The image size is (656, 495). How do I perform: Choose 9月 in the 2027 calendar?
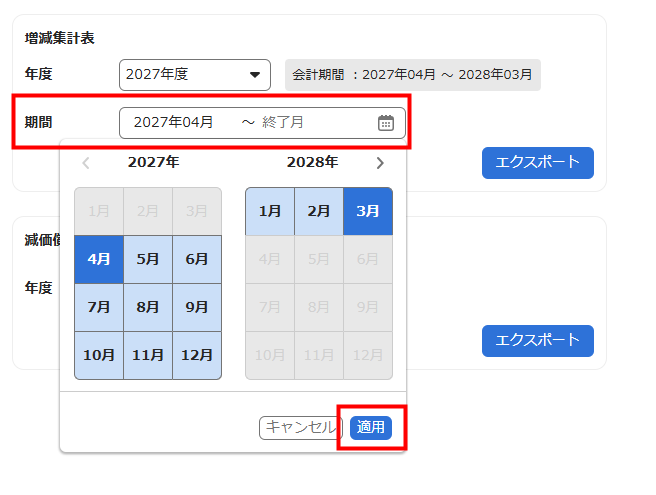click(x=197, y=307)
